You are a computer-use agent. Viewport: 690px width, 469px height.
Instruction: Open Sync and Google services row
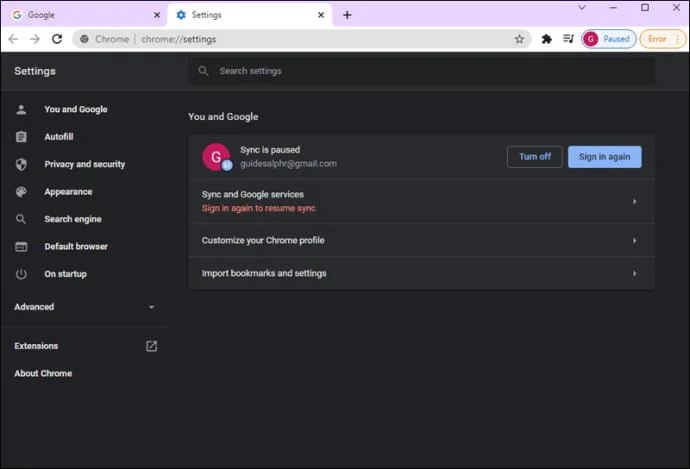[x=422, y=201]
